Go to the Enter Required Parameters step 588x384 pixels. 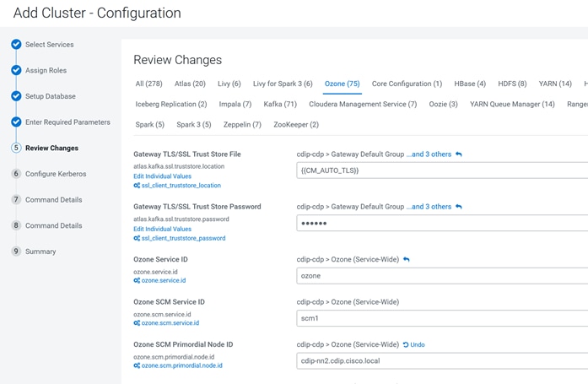click(x=67, y=122)
